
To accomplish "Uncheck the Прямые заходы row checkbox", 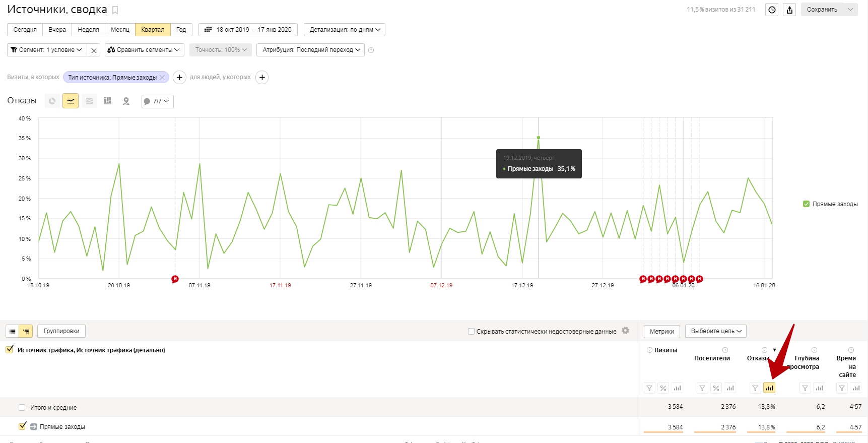I will 22,426.
